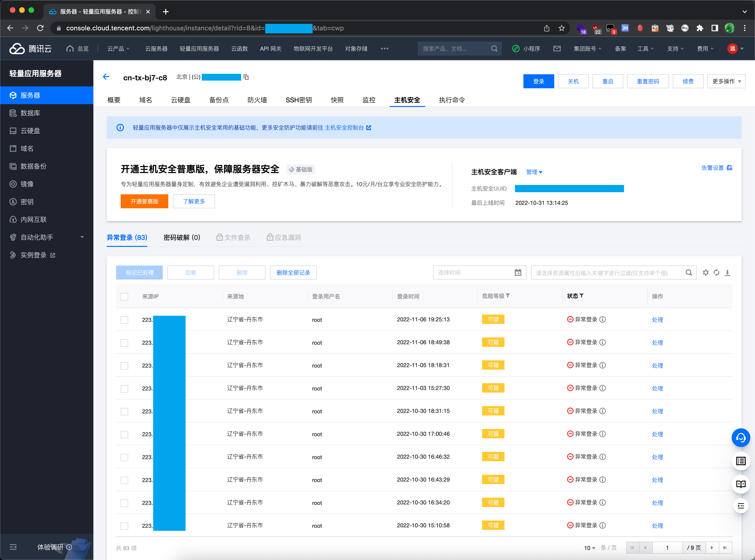The image size is (755, 560).
Task: Open the 集团账号 dropdown
Action: point(587,49)
